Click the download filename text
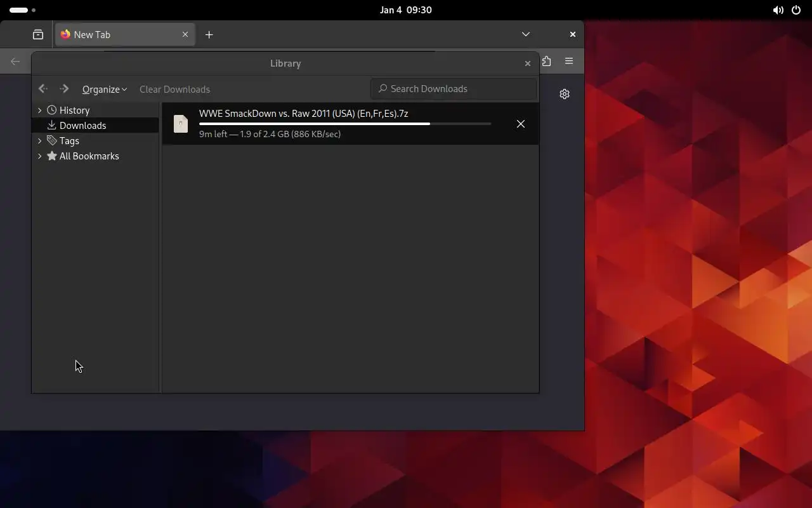 click(303, 114)
